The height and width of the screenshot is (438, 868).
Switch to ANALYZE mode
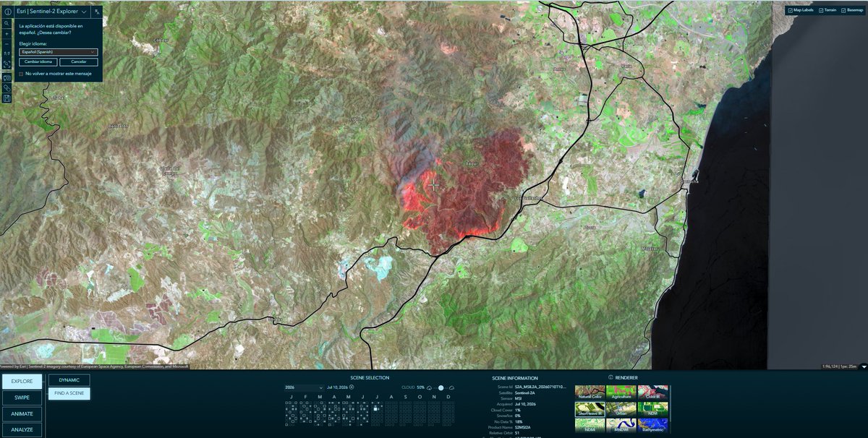pos(22,430)
